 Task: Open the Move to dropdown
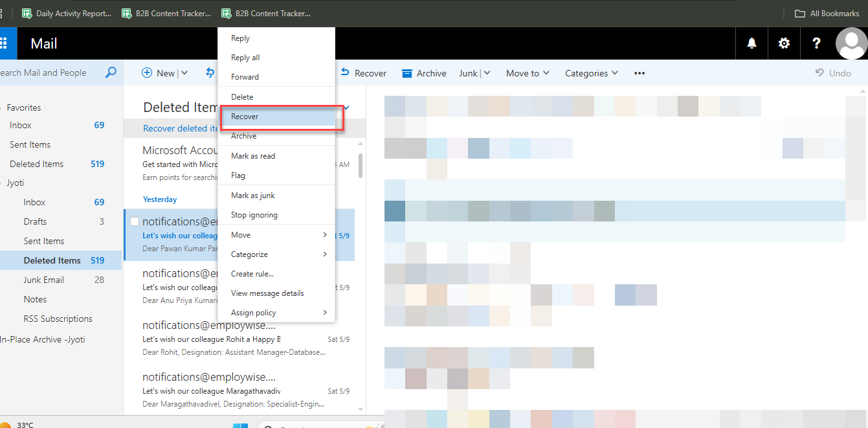(528, 73)
